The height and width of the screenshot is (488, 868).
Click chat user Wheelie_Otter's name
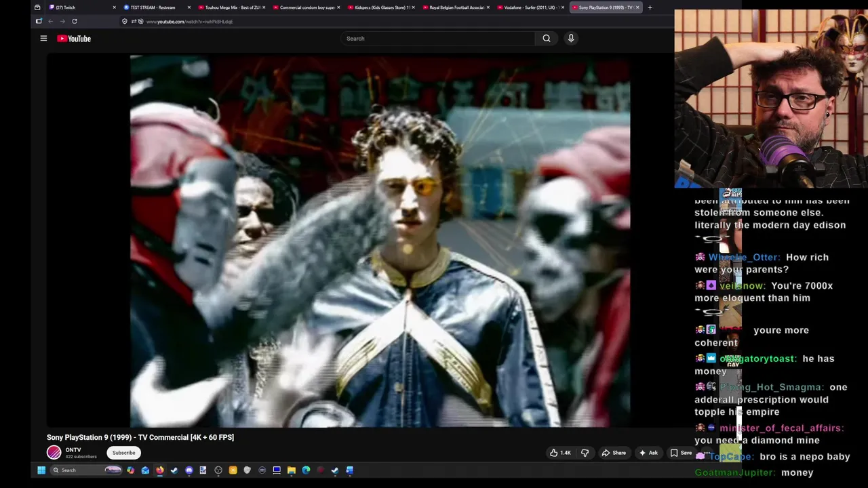[x=744, y=258]
